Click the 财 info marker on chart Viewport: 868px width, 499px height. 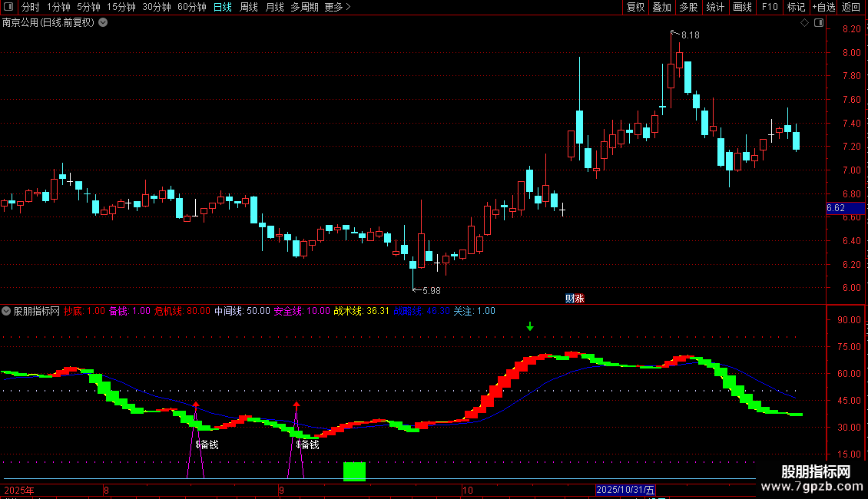[570, 298]
